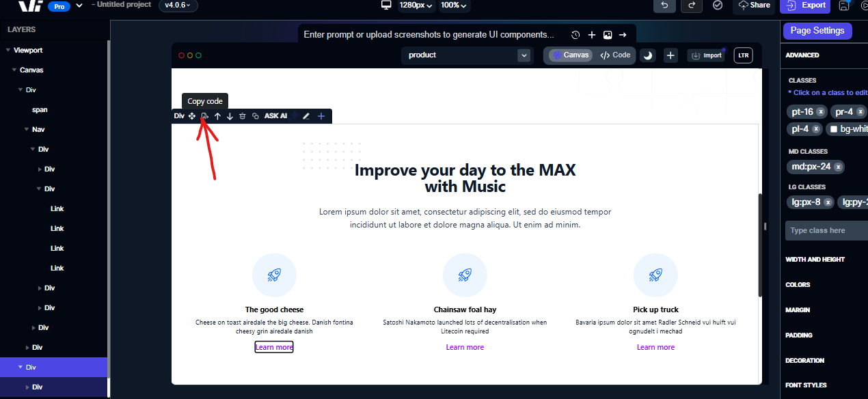Open the Font Styles section
The height and width of the screenshot is (399, 868).
806,385
